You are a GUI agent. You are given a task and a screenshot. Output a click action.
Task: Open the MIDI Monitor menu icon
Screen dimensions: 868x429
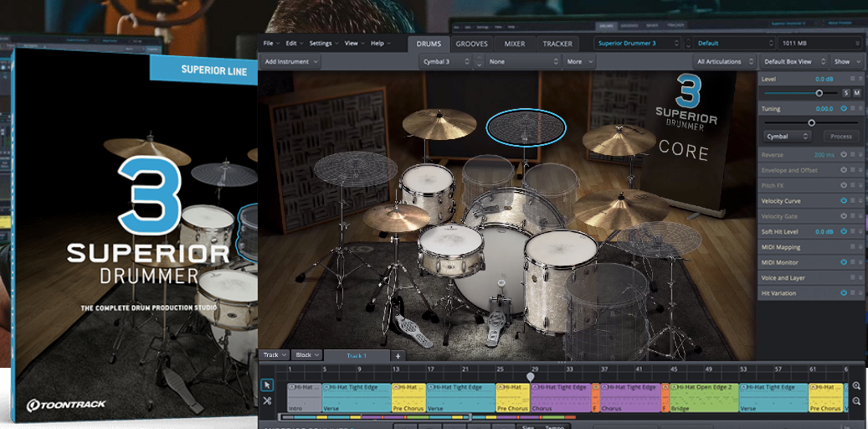tap(852, 262)
